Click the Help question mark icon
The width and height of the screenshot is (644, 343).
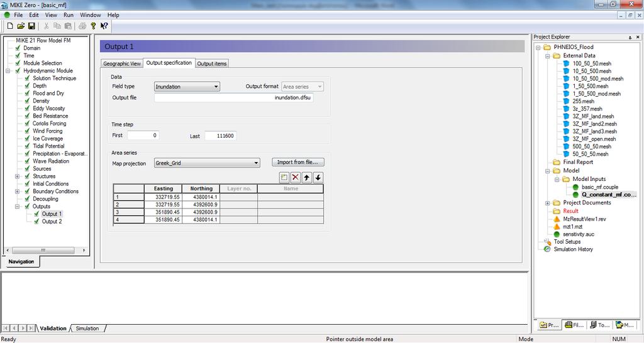93,26
